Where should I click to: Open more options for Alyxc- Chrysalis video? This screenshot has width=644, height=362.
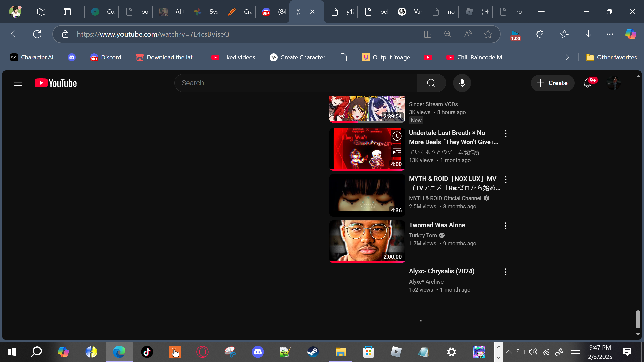point(506,272)
